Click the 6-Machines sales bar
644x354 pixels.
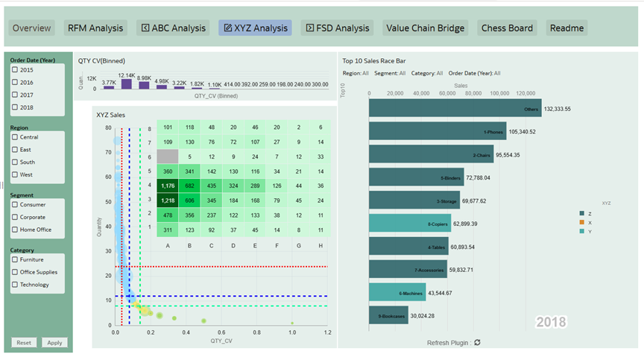[397, 292]
